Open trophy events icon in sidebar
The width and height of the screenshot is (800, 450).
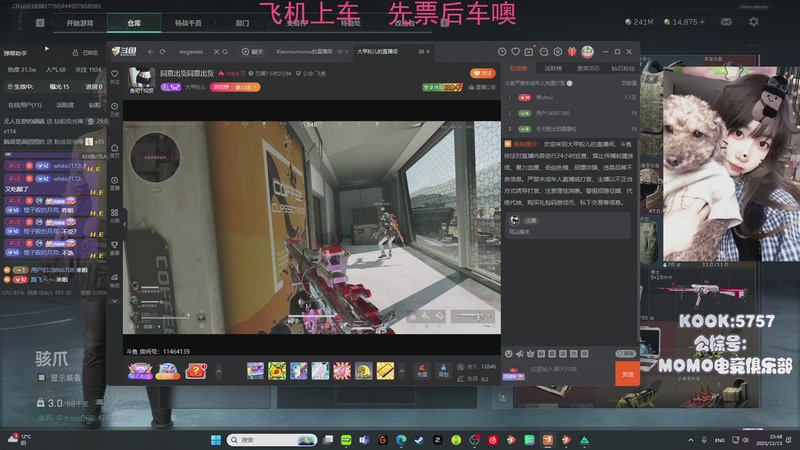(115, 247)
